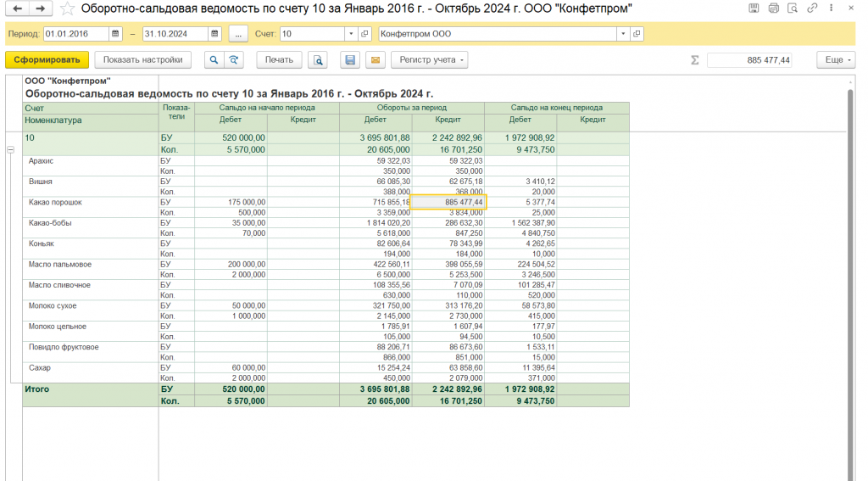Image resolution: width=868 pixels, height=481 pixels.
Task: Click the sum sigma icon
Action: coord(695,60)
